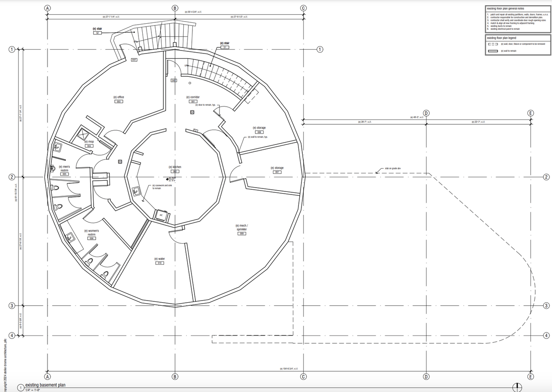Click room tag 009 under mech / sprinkler
The width and height of the screenshot is (552, 392).
pos(242,233)
